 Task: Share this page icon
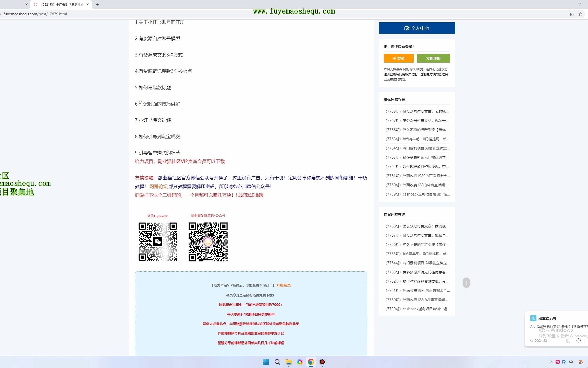point(572,14)
